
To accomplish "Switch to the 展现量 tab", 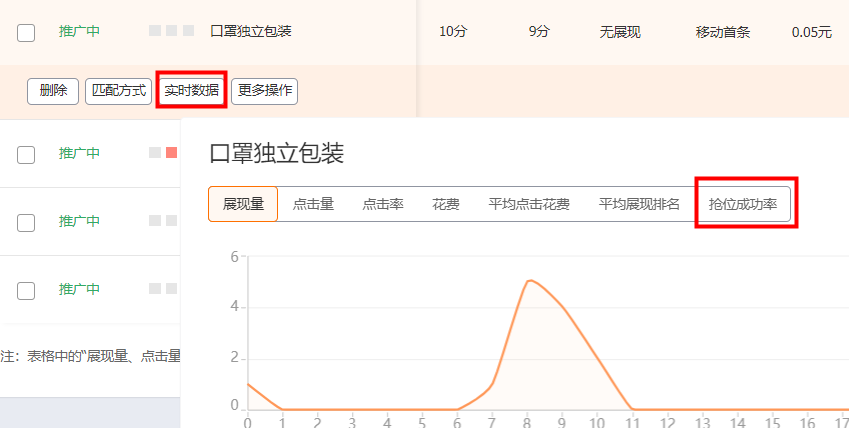I will [243, 204].
